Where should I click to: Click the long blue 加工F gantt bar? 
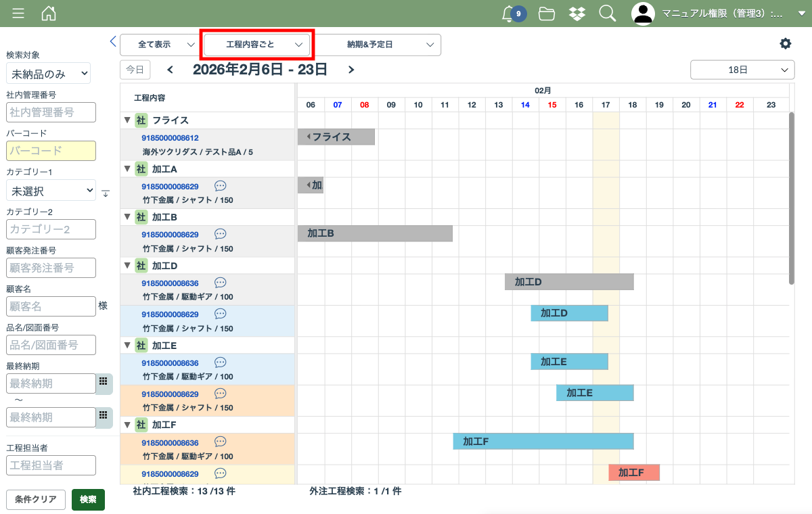(543, 442)
